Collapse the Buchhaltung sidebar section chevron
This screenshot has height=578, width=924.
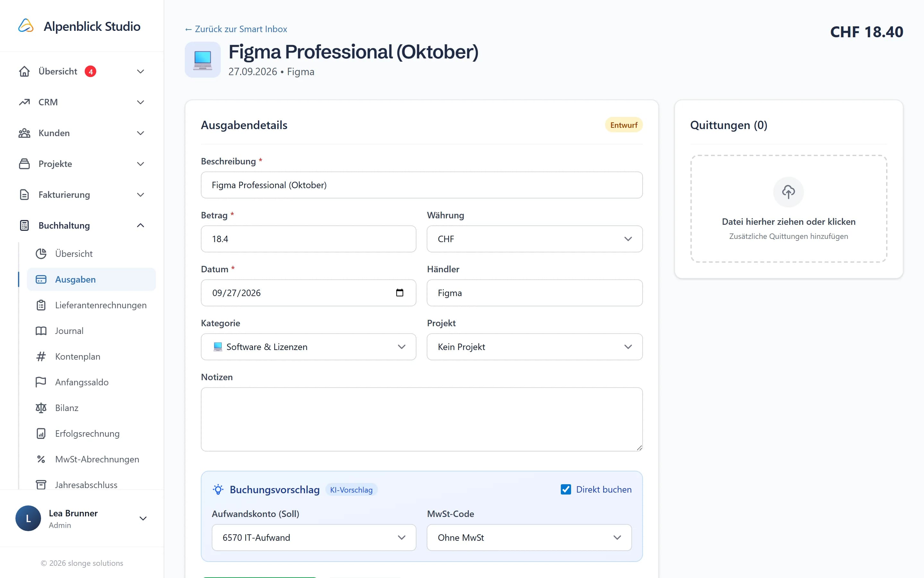pos(141,225)
